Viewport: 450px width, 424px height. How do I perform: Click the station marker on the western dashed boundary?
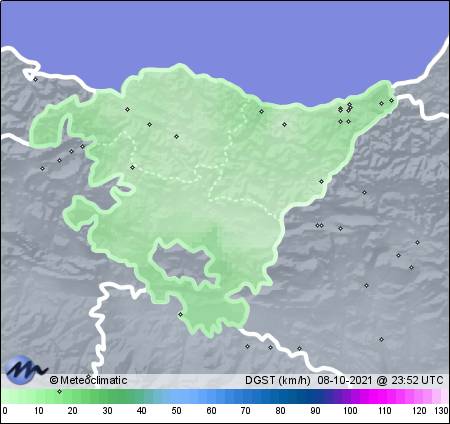click(x=133, y=167)
